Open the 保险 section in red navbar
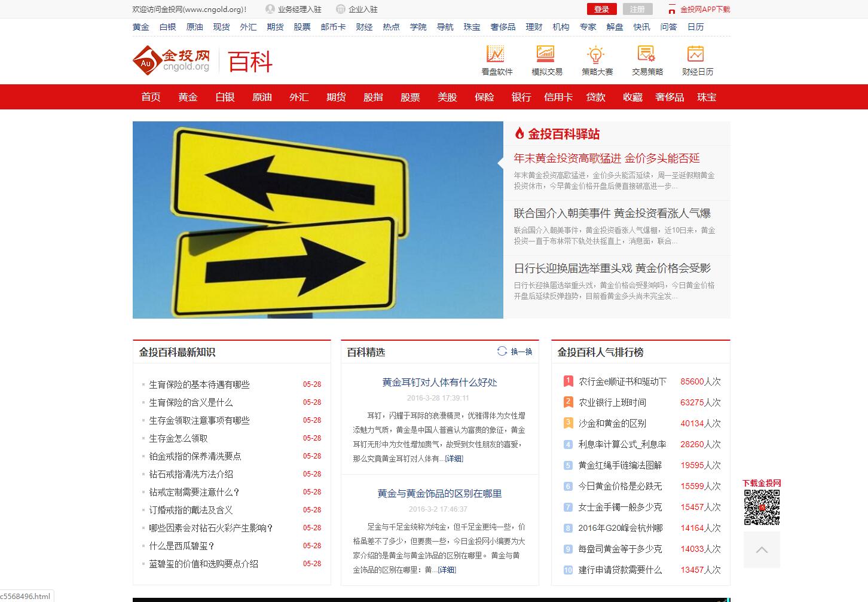The image size is (868, 602). 484,97
